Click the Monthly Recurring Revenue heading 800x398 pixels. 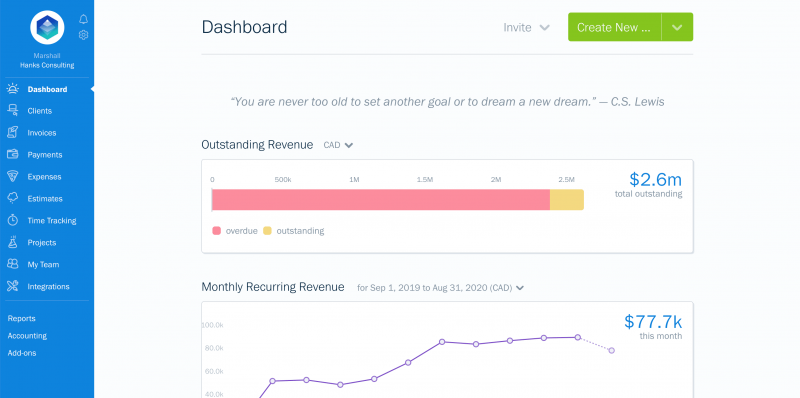273,287
